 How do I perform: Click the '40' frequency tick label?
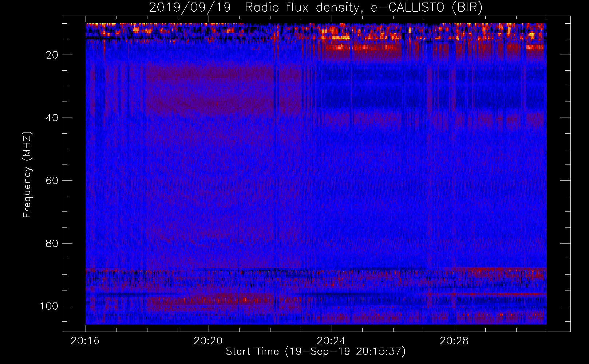click(52, 118)
